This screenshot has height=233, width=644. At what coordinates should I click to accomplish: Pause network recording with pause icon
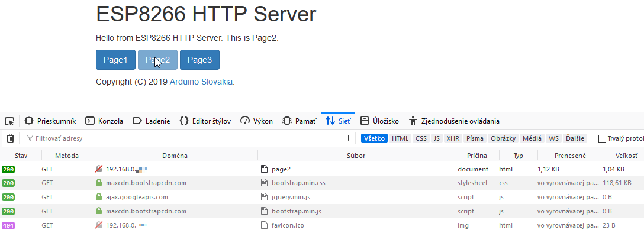click(x=346, y=138)
